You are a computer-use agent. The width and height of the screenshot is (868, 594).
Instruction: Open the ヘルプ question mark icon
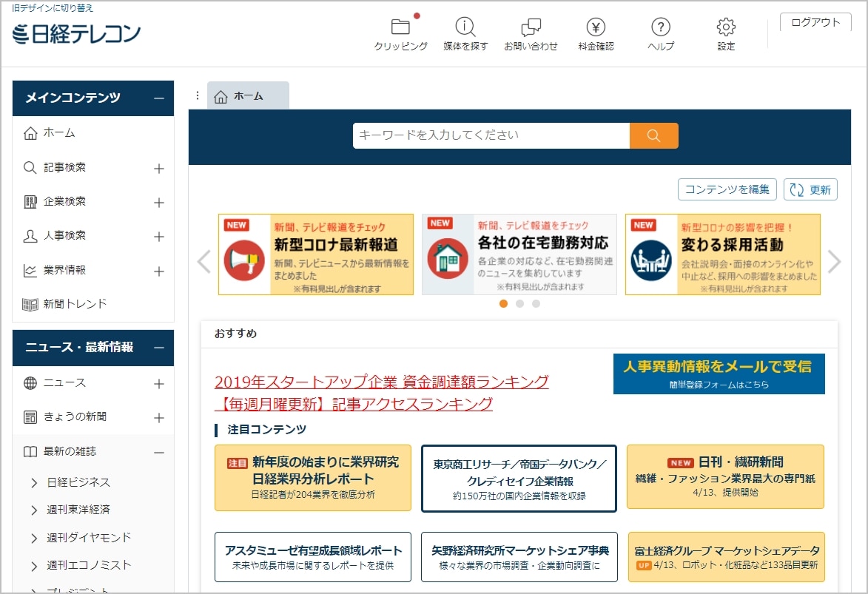(x=660, y=27)
